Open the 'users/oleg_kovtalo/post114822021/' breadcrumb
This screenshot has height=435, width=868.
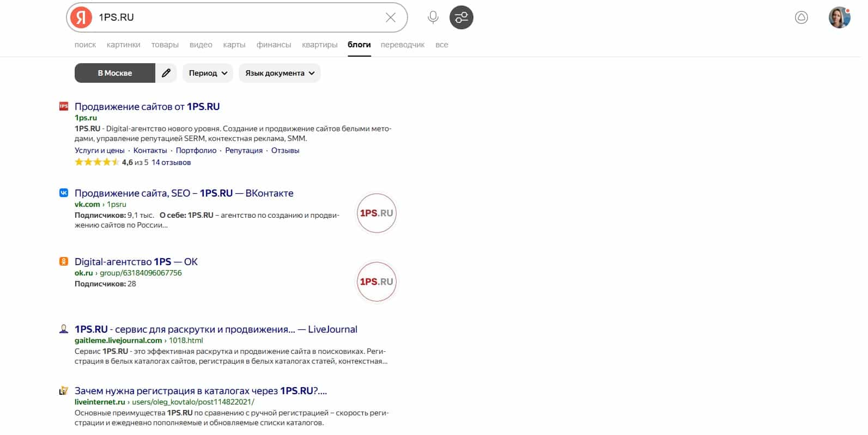pos(193,402)
